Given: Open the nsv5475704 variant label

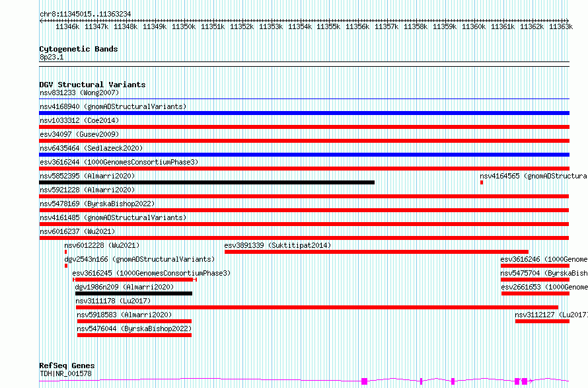Looking at the screenshot, I should coord(544,273).
